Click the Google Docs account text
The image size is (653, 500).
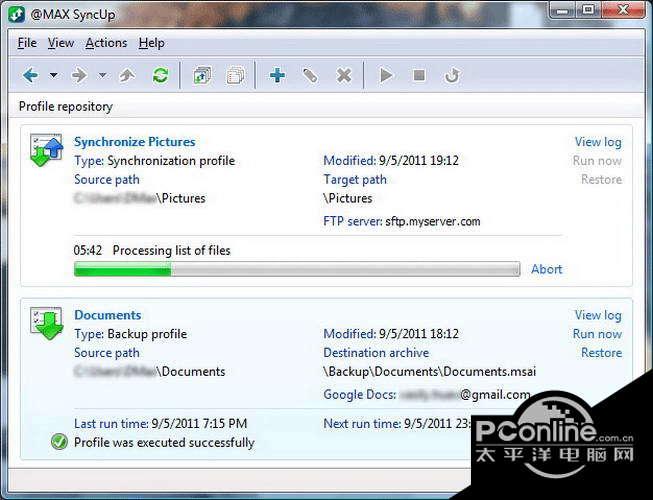click(x=427, y=394)
